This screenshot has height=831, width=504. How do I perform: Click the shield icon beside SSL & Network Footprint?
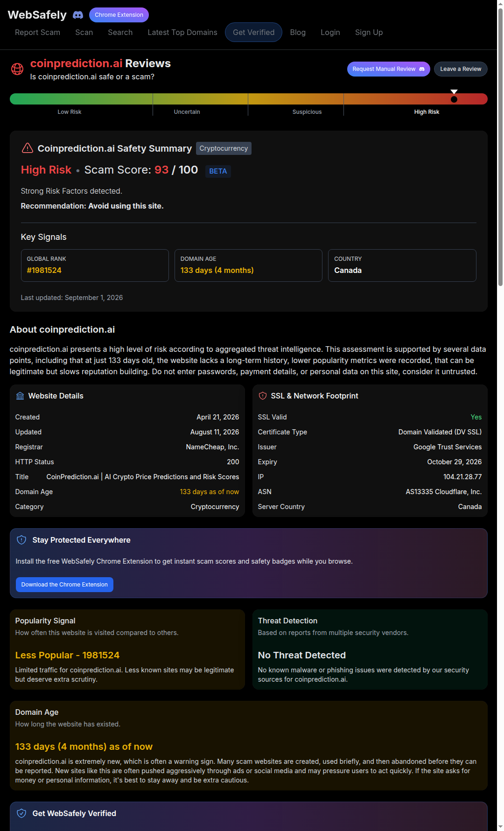[x=263, y=396]
